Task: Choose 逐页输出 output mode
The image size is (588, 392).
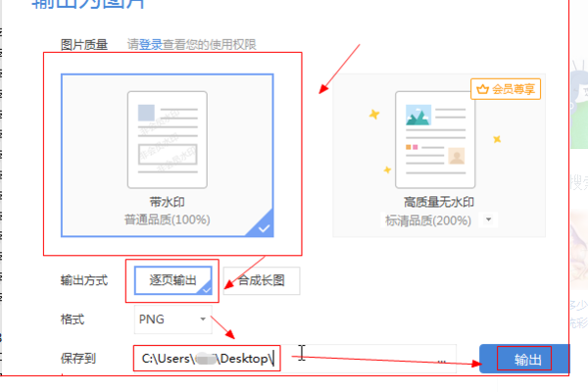Action: tap(172, 280)
